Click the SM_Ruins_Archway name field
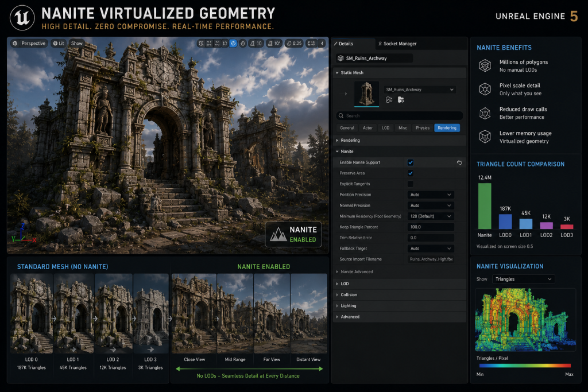The width and height of the screenshot is (588, 392). point(374,58)
